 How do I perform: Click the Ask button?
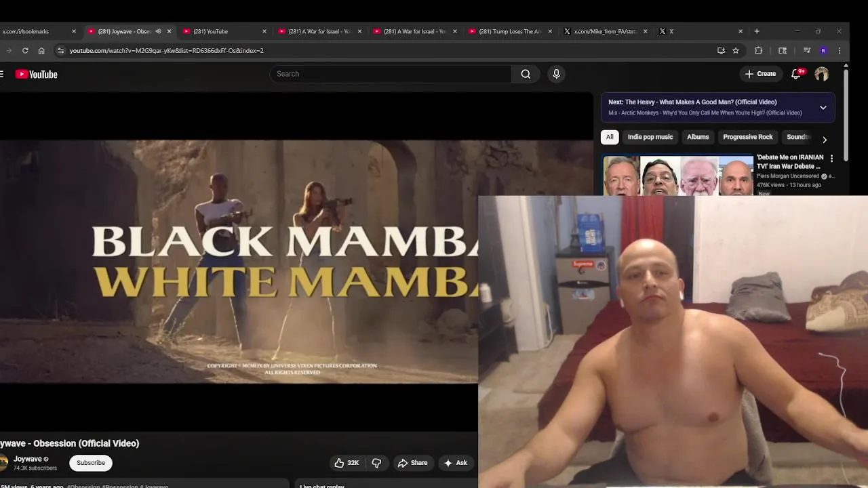[x=455, y=463]
